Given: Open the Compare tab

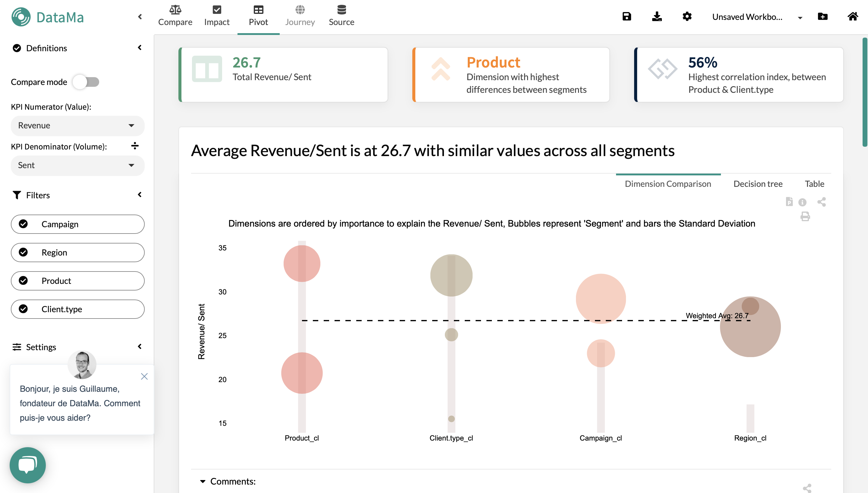Looking at the screenshot, I should click(175, 16).
